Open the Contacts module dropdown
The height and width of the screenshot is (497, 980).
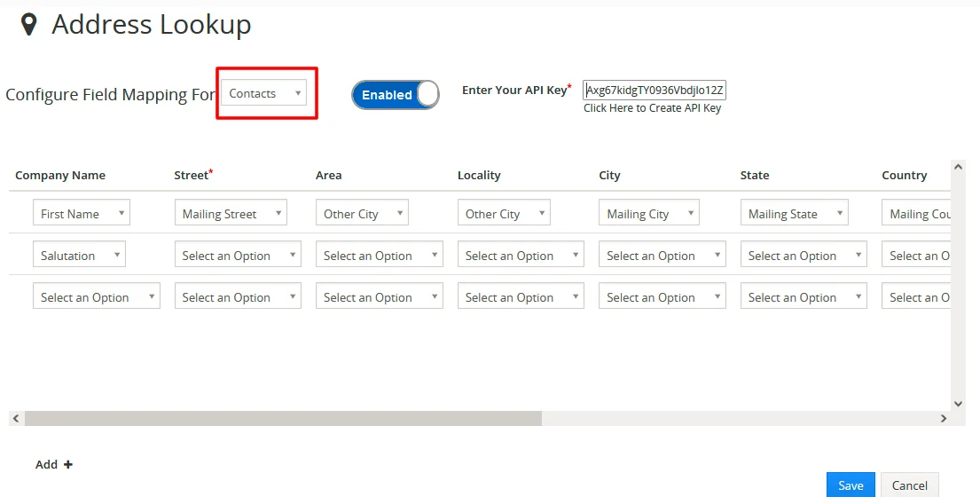[x=263, y=93]
